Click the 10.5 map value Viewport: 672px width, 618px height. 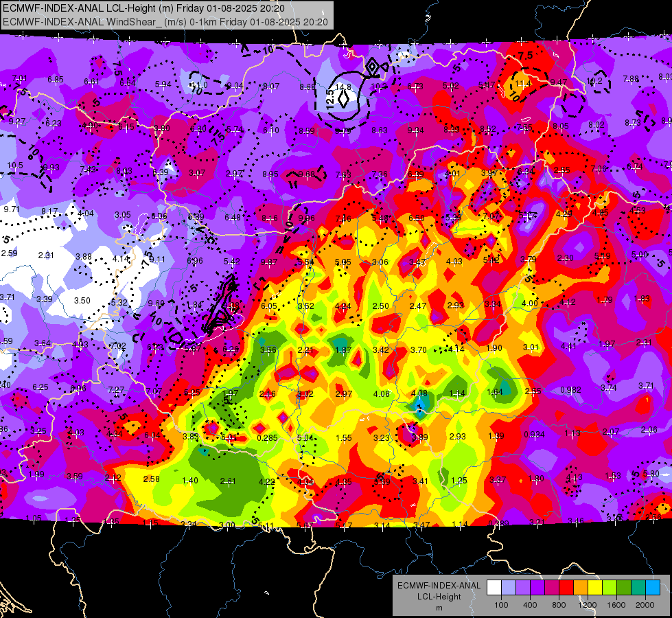pos(14,165)
